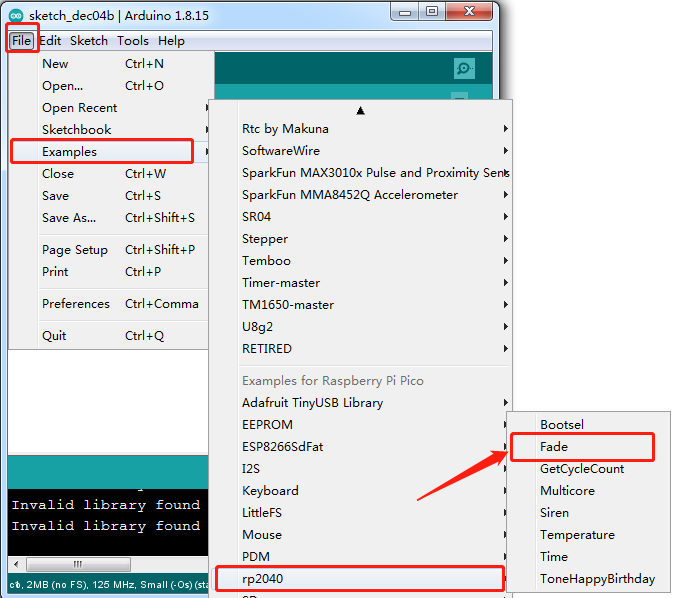Open the ToneHappyBirthday example sketch
Image resolution: width=676 pixels, height=598 pixels.
(588, 579)
